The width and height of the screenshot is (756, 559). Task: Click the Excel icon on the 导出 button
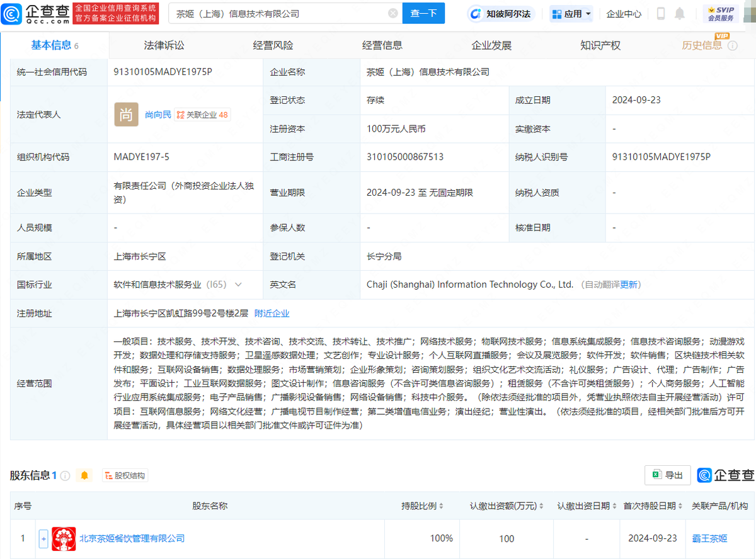[658, 475]
